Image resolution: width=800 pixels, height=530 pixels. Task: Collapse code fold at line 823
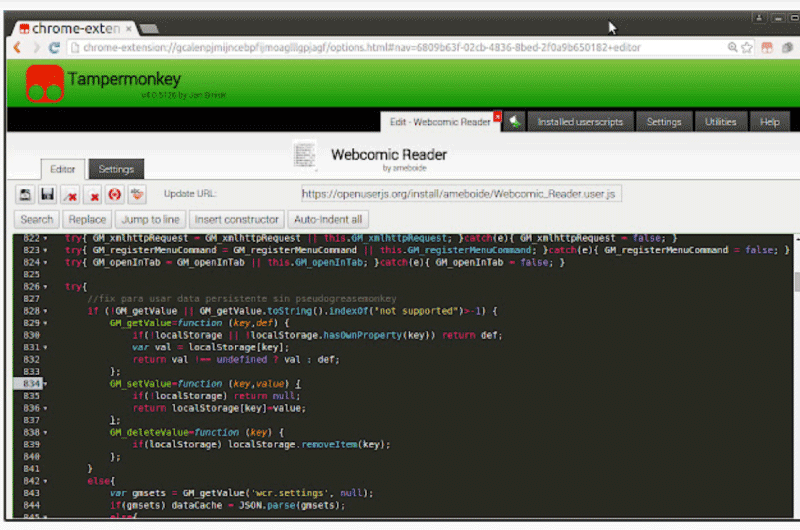(45, 250)
